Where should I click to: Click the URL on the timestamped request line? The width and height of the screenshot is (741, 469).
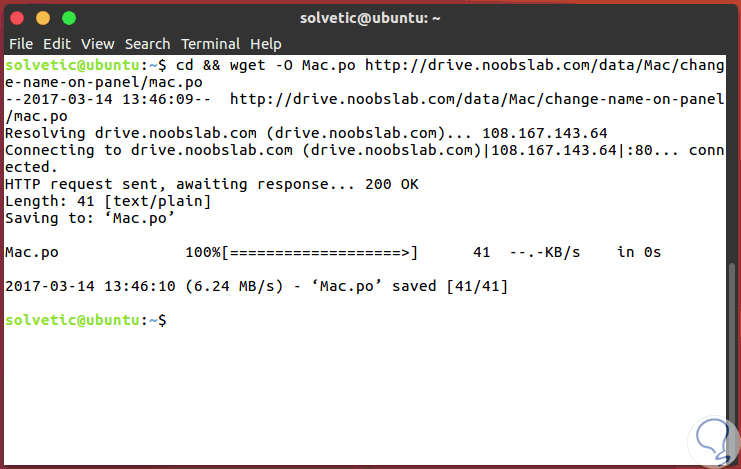(x=475, y=100)
